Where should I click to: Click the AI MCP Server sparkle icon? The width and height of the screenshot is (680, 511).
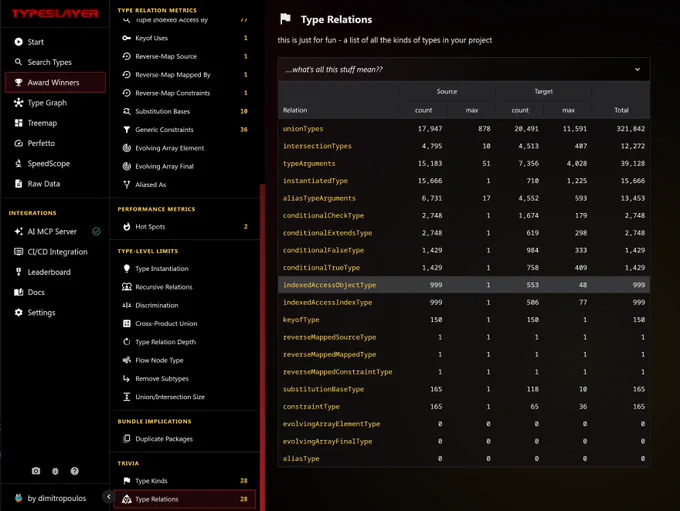(18, 231)
